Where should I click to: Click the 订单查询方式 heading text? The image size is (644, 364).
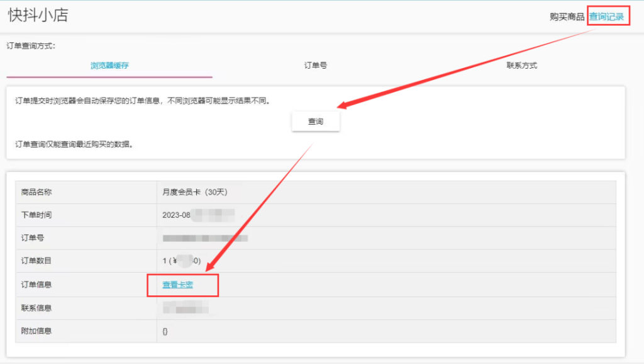coord(31,46)
